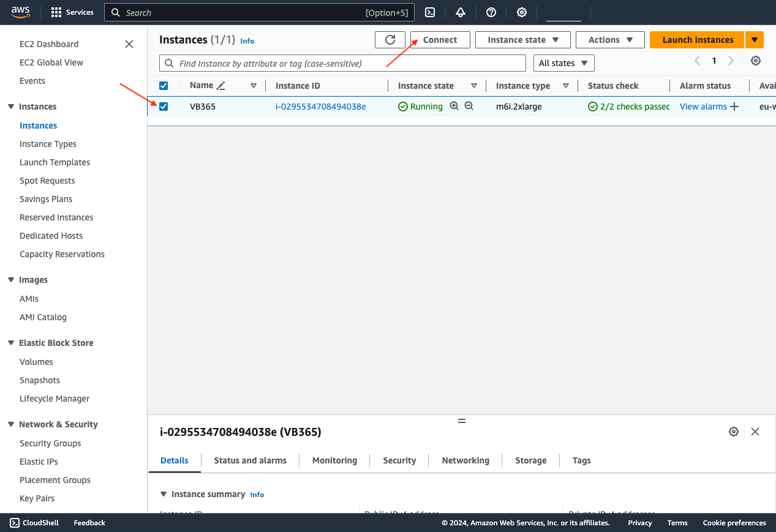The image size is (776, 532).
Task: Open account settings gear in top bar
Action: click(x=521, y=12)
